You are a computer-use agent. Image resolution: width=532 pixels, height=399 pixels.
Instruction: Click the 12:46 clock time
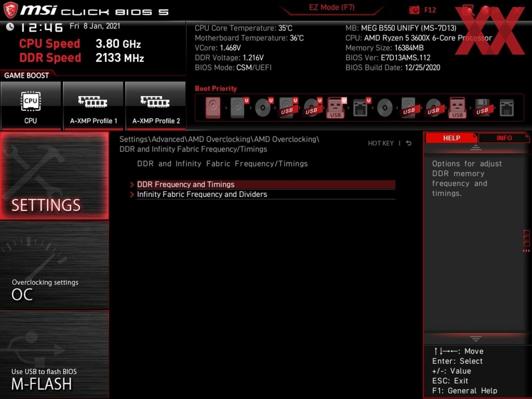click(x=41, y=27)
